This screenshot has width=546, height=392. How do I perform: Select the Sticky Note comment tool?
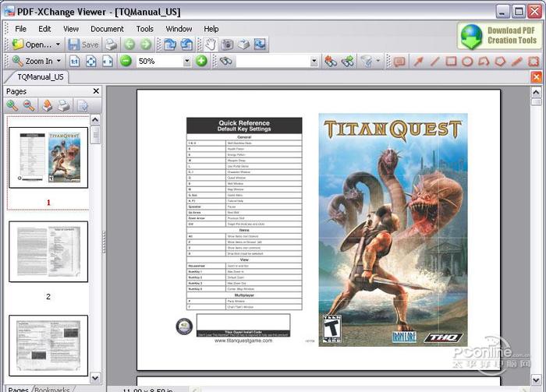click(x=399, y=62)
